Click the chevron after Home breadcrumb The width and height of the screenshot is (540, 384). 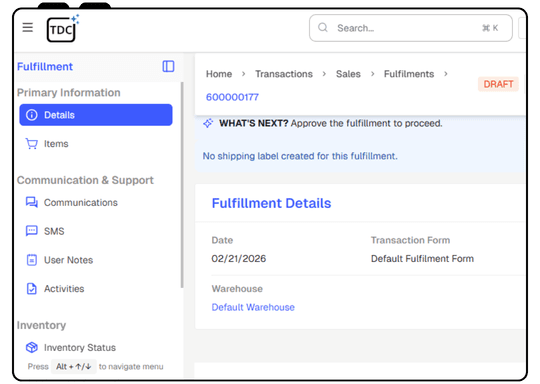(x=243, y=74)
